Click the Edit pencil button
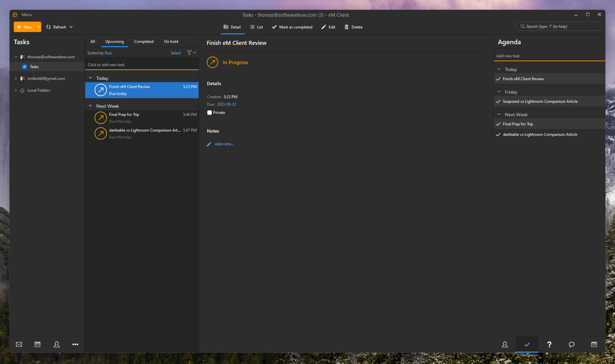This screenshot has height=364, width=615. pyautogui.click(x=328, y=27)
